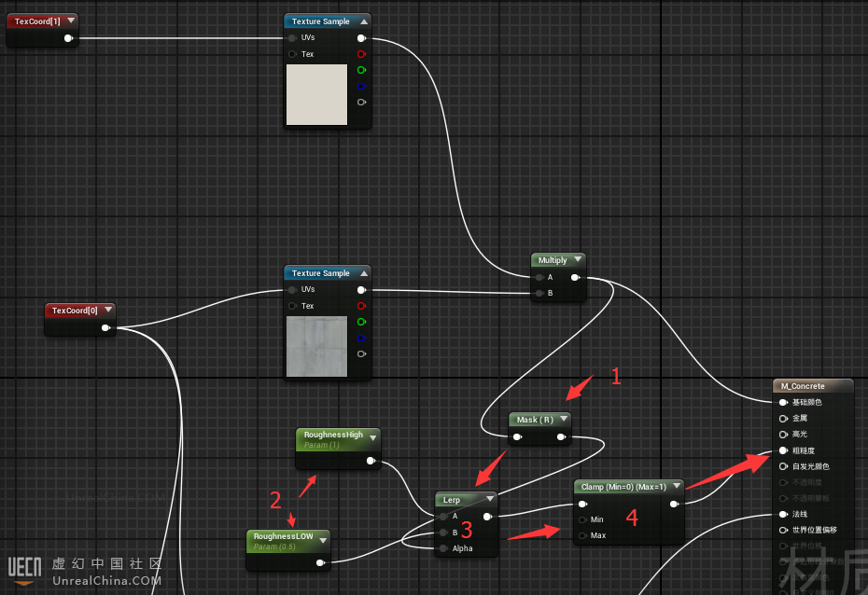Select the RoughnessHigh parameter node title
This screenshot has width=868, height=595.
(x=332, y=435)
